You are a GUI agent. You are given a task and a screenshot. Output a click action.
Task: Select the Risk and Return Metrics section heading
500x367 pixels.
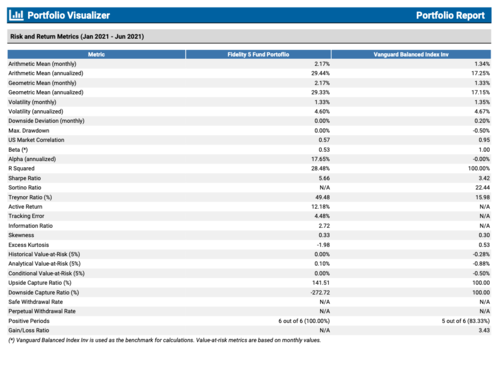coord(77,36)
